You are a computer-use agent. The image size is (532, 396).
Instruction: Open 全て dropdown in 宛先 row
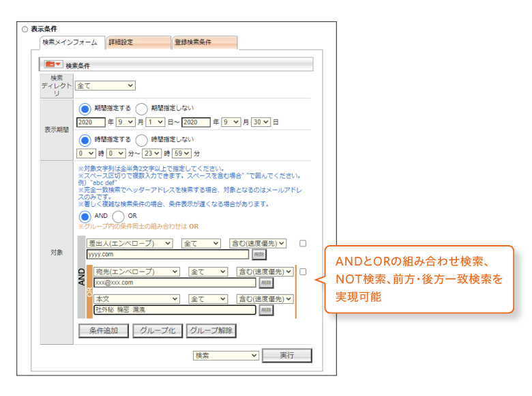pyautogui.click(x=208, y=272)
